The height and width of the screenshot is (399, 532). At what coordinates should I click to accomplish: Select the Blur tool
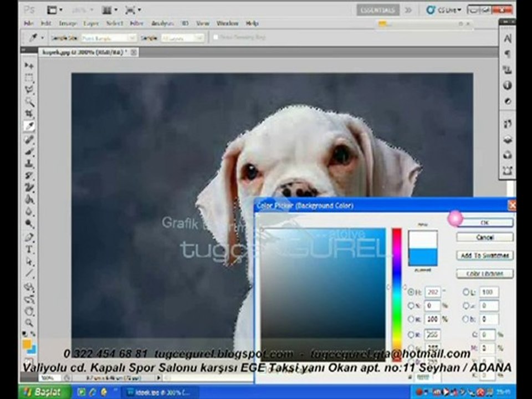29,212
